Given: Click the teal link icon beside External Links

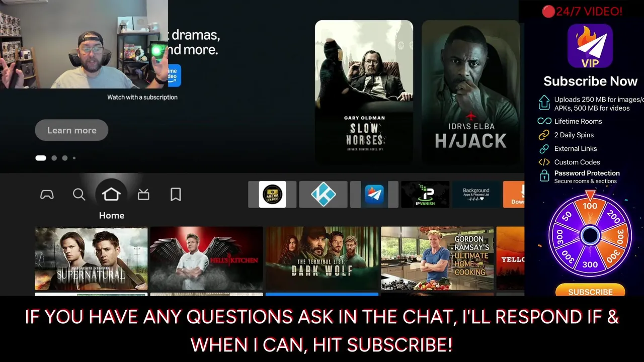Looking at the screenshot, I should click(x=544, y=148).
